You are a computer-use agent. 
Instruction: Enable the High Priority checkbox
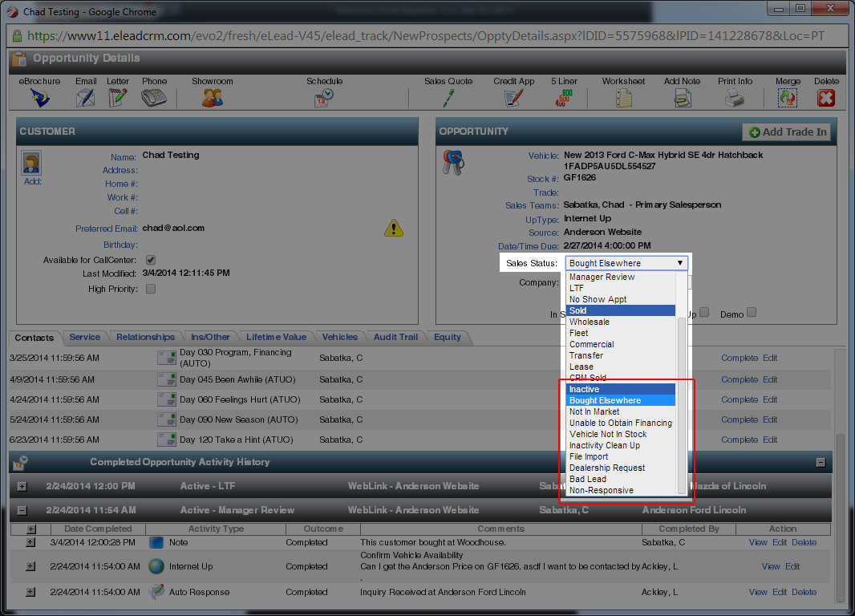point(151,289)
